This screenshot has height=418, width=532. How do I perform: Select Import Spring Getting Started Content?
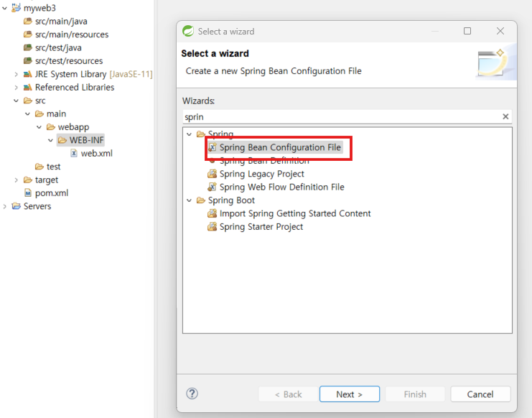point(295,213)
